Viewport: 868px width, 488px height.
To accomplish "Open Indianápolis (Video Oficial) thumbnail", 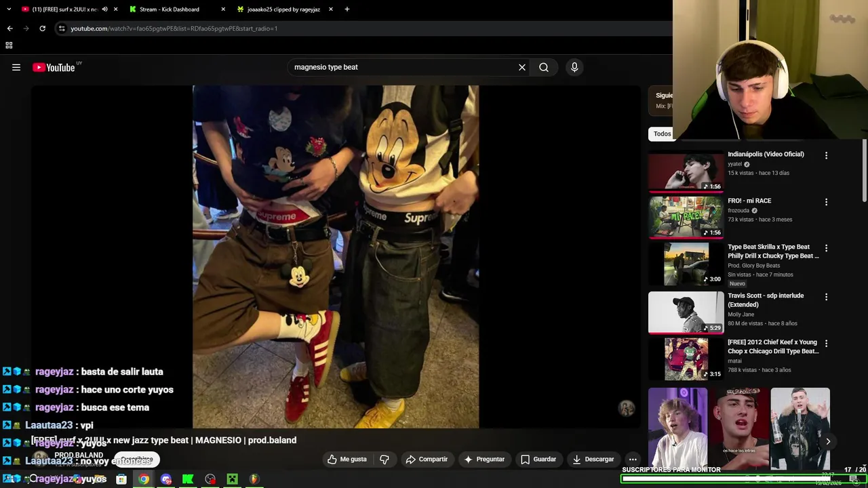I will point(686,171).
